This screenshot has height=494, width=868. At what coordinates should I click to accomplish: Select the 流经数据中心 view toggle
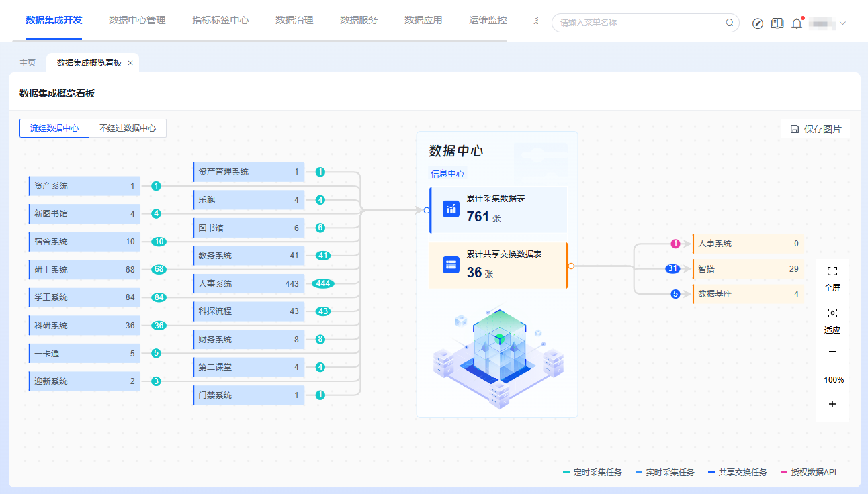coord(54,128)
